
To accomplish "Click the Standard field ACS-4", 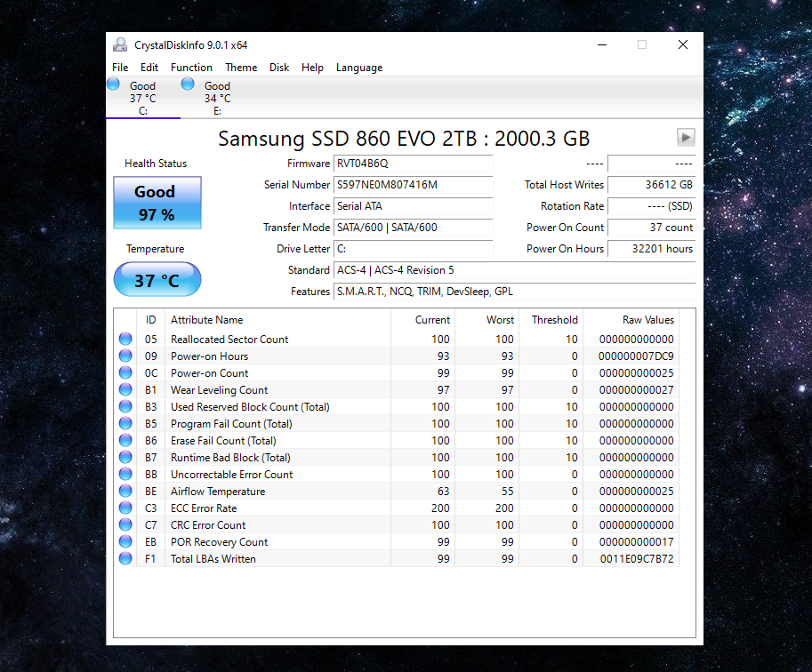I will [514, 270].
